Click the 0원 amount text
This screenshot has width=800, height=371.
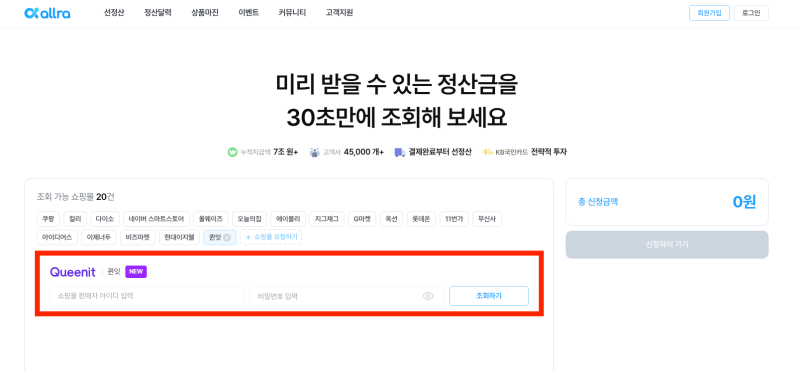pos(744,202)
